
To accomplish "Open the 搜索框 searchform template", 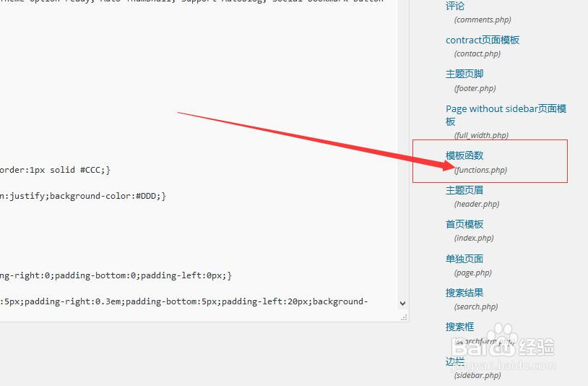I will (x=459, y=327).
